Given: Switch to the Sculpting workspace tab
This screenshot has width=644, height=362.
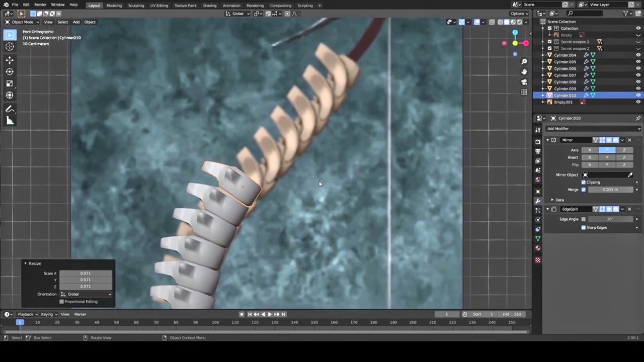Looking at the screenshot, I should 136,6.
